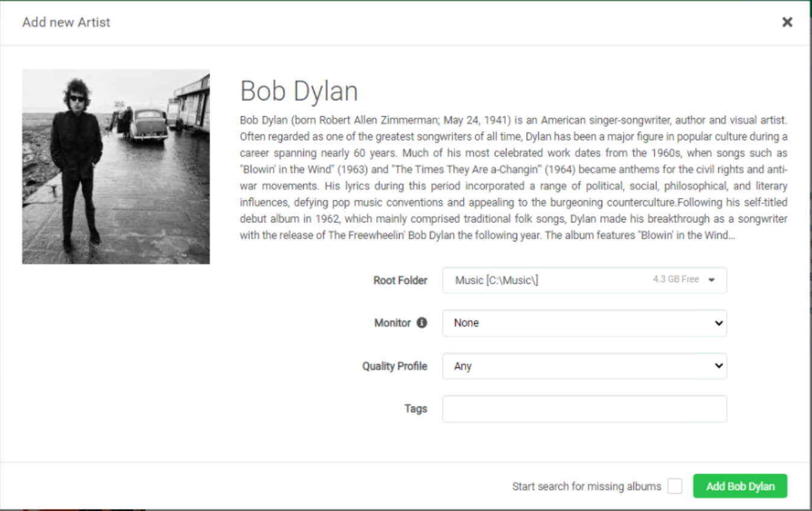Open the Root Folder dropdown
Viewport: 812px width, 511px height.
(x=585, y=280)
